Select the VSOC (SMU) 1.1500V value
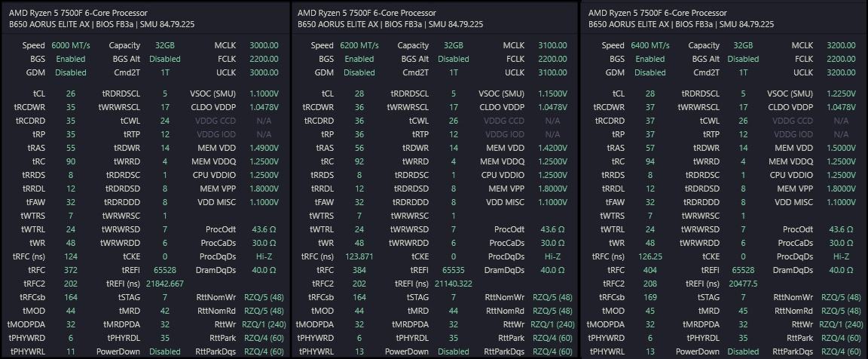Viewport: 868px width, 359px height. coord(553,94)
